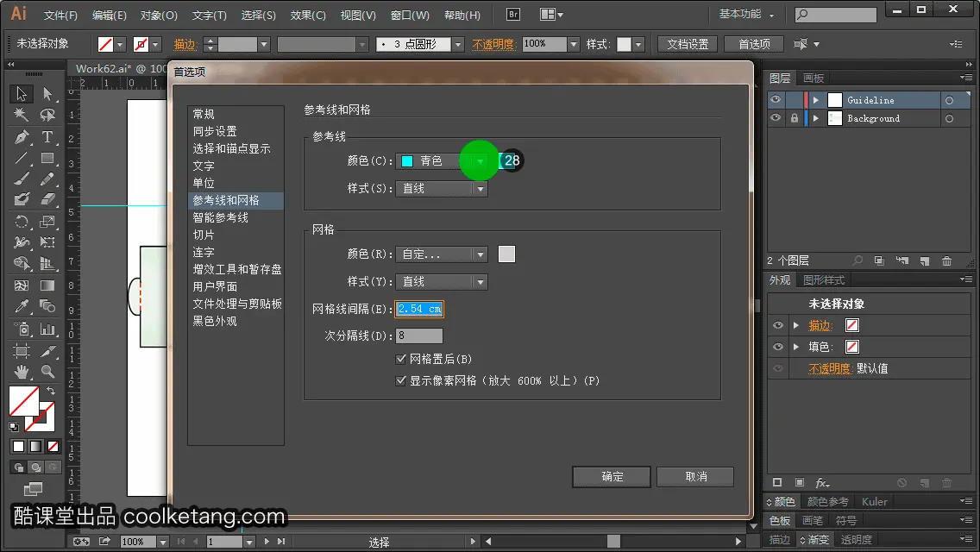980x552 pixels.
Task: Click the 网格线间隔 input field
Action: point(419,309)
